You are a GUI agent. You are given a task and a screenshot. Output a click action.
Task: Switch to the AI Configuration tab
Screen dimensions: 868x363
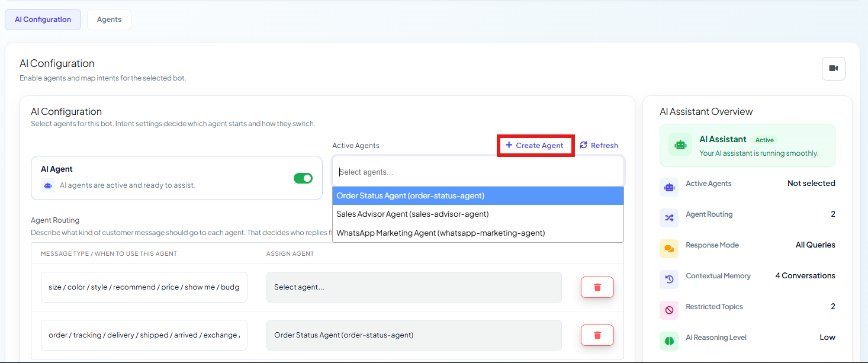pyautogui.click(x=43, y=20)
